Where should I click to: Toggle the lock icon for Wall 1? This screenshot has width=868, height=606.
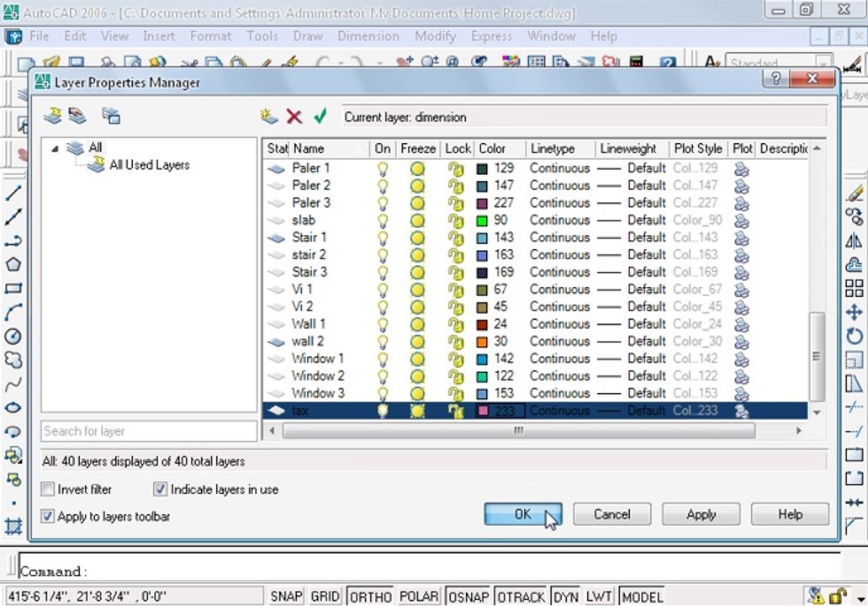coord(456,324)
